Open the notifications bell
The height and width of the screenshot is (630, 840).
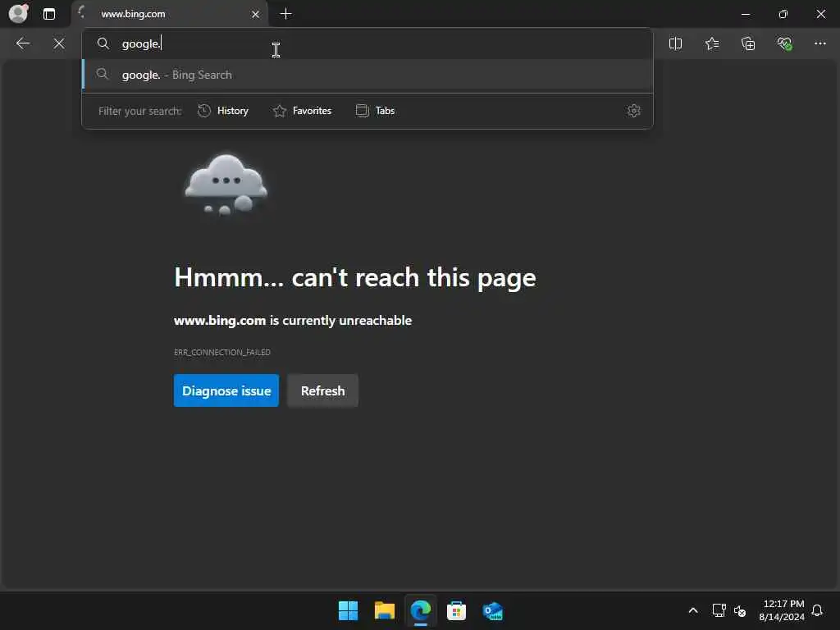pyautogui.click(x=817, y=610)
